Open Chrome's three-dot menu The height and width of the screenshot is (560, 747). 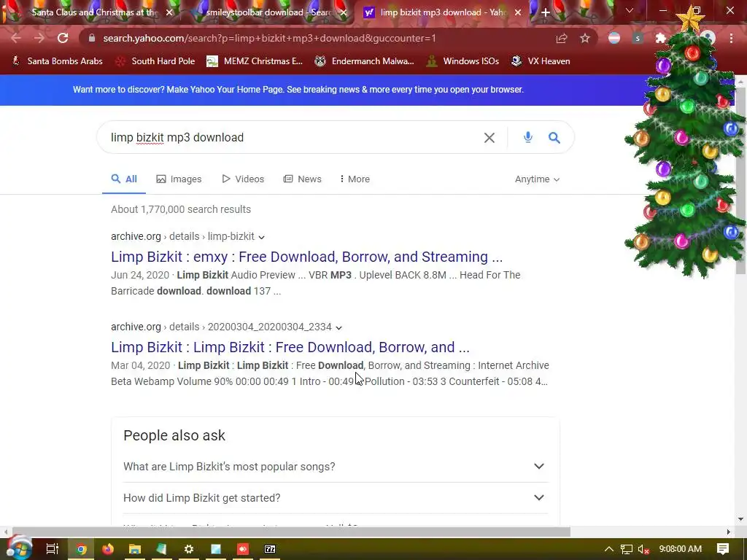(x=731, y=38)
